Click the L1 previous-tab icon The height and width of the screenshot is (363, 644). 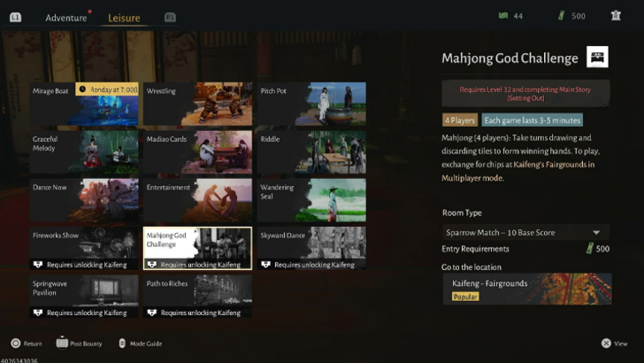[x=15, y=17]
